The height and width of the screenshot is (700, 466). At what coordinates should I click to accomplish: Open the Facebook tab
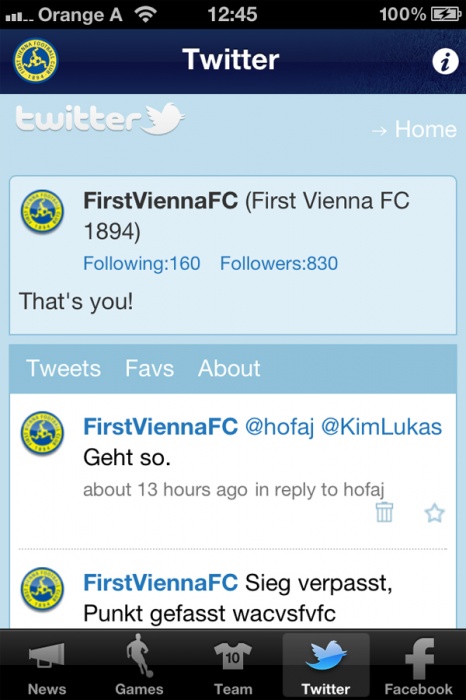point(419,665)
